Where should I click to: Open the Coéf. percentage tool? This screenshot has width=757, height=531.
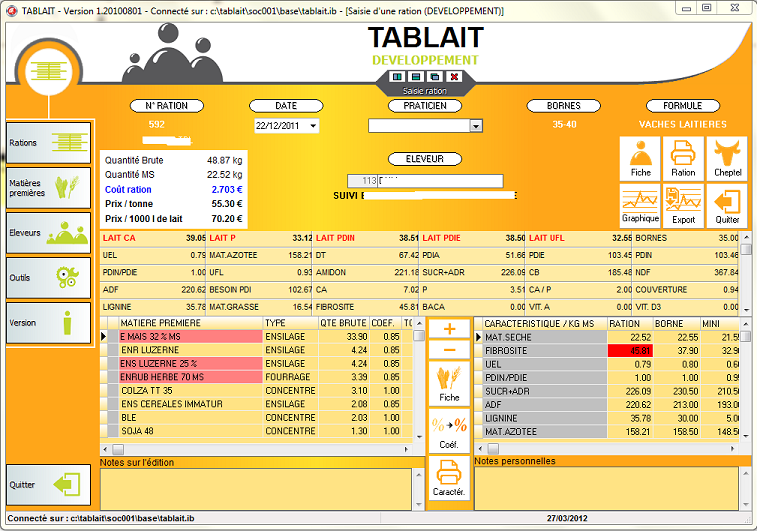449,431
